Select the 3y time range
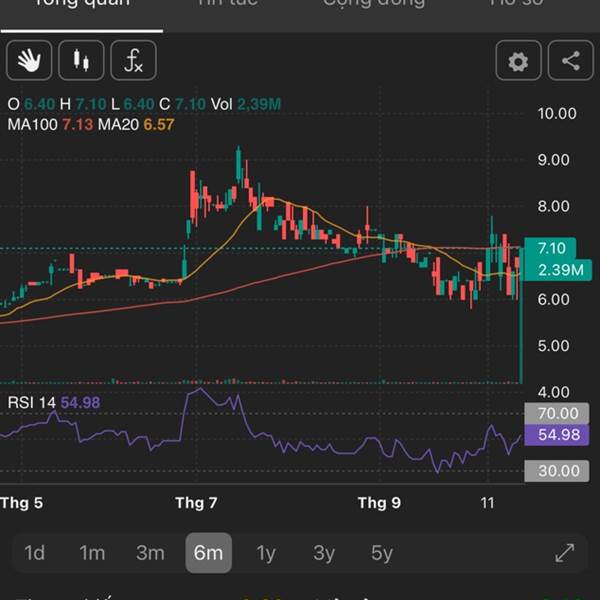Image resolution: width=600 pixels, height=600 pixels. tap(324, 553)
